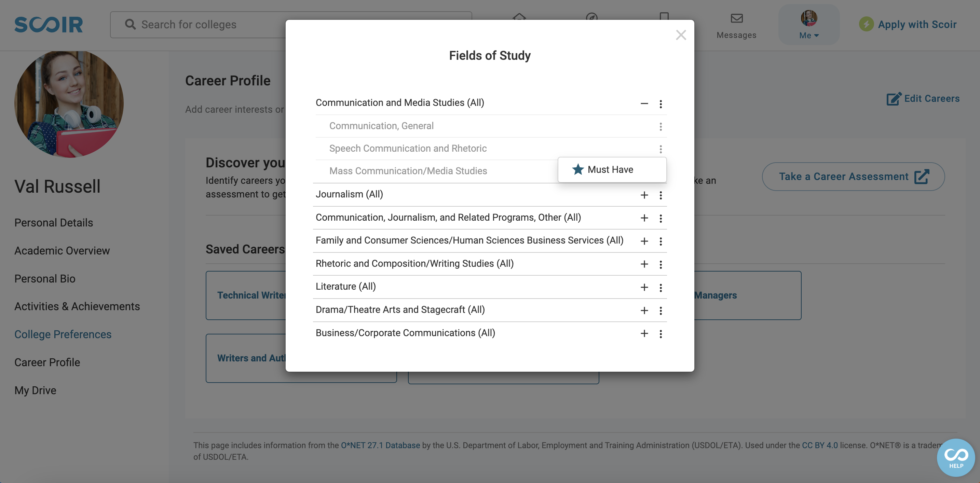Open options for Communication and Media Studies
The width and height of the screenshot is (980, 483).
(x=661, y=104)
